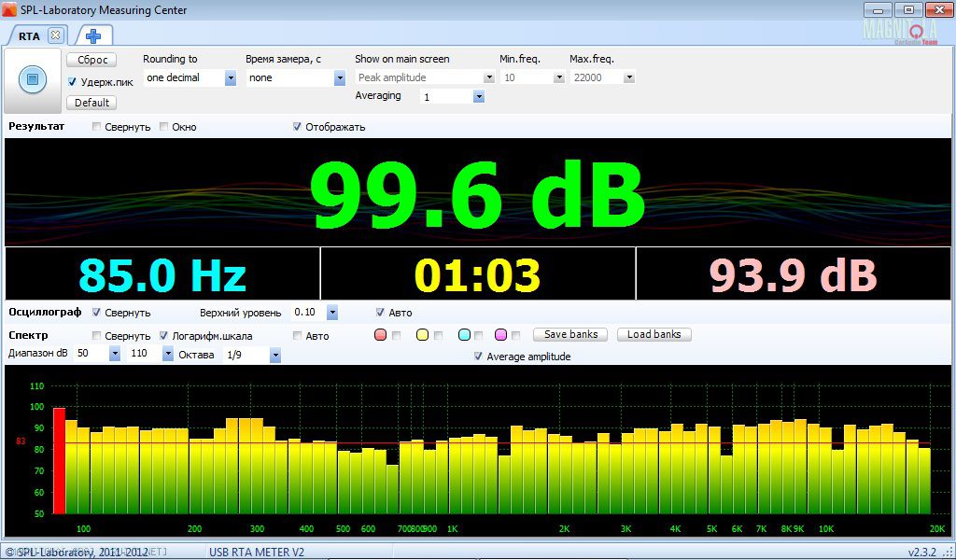Click the round stop measurement button
The width and height of the screenshot is (956, 560).
click(33, 80)
